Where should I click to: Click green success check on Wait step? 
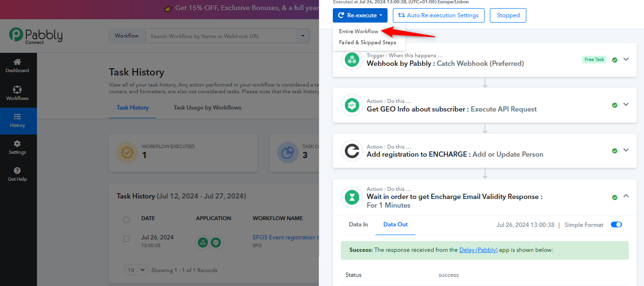[x=615, y=197]
